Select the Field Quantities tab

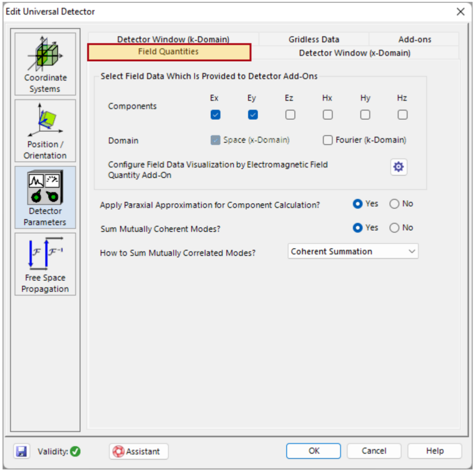169,52
